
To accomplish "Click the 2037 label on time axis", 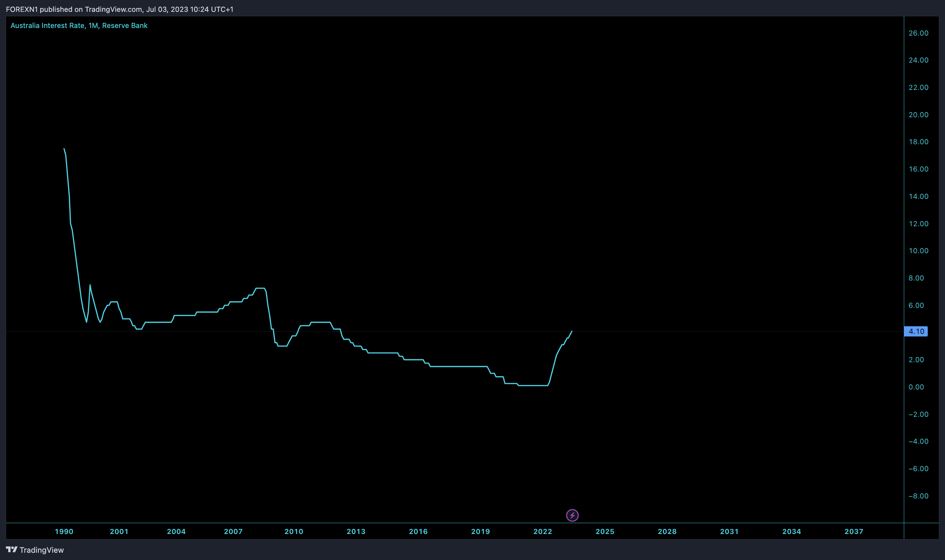I will pyautogui.click(x=854, y=531).
